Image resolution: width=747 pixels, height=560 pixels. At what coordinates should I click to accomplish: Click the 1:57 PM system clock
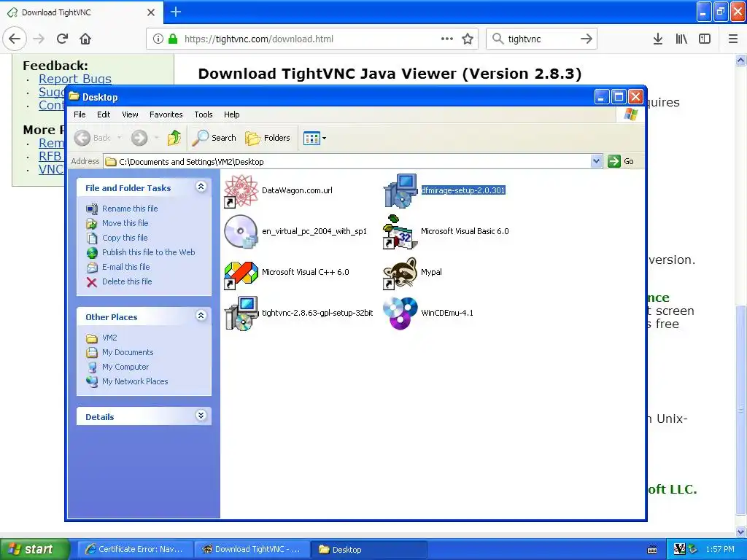coord(720,550)
